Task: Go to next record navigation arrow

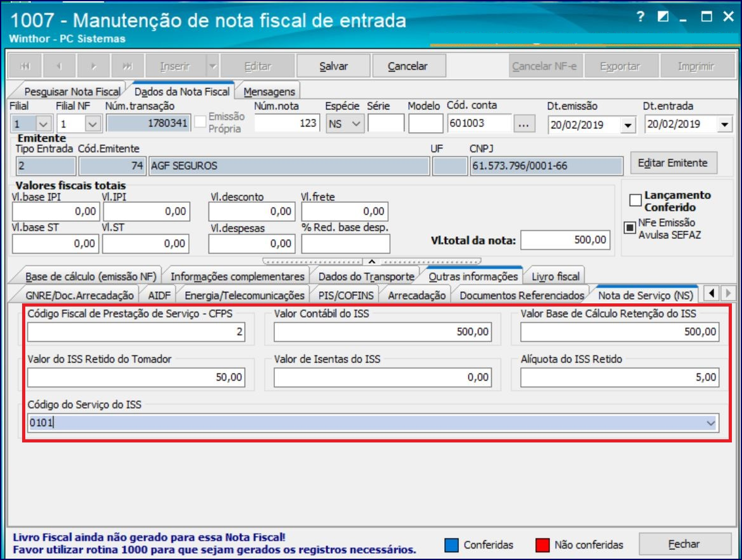Action: click(x=94, y=66)
